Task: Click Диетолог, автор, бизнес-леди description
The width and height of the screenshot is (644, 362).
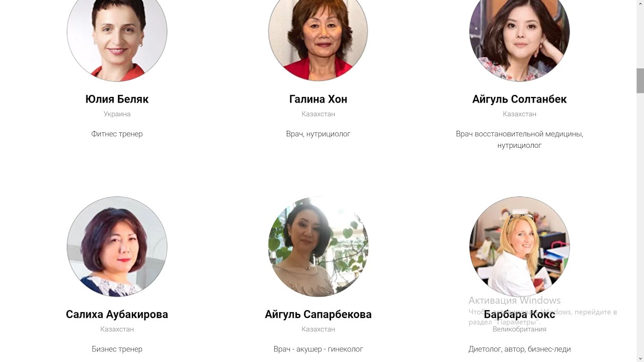Action: [x=520, y=349]
